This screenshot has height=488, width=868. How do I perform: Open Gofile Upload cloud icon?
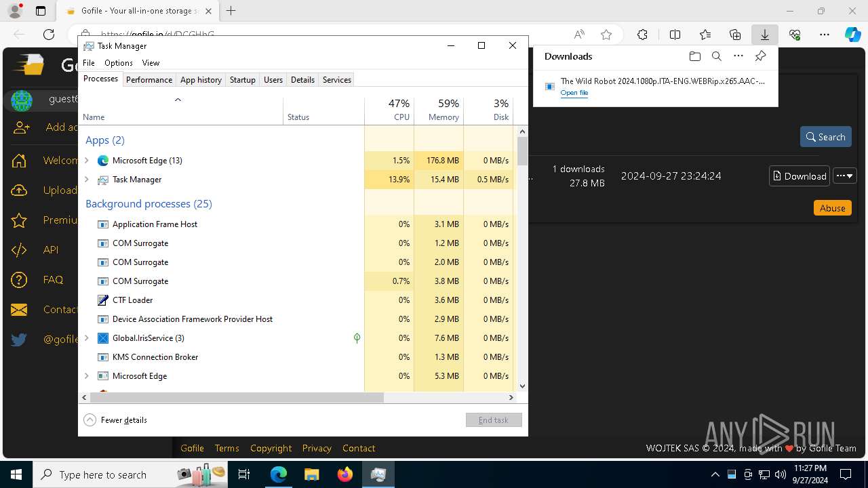coord(19,190)
